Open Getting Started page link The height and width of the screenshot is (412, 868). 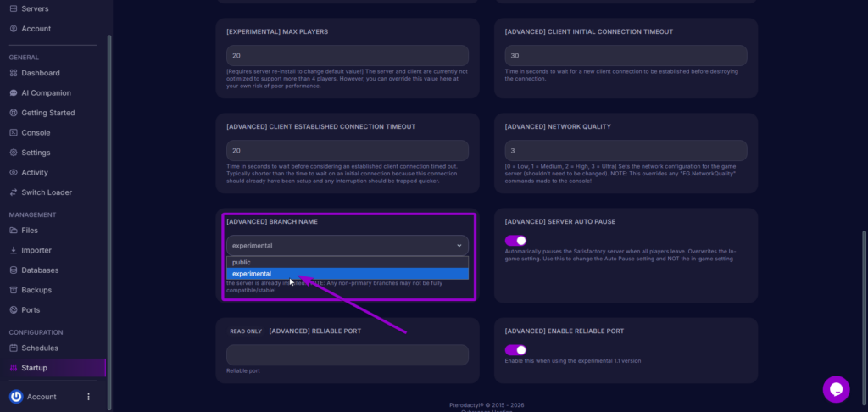[x=48, y=113]
